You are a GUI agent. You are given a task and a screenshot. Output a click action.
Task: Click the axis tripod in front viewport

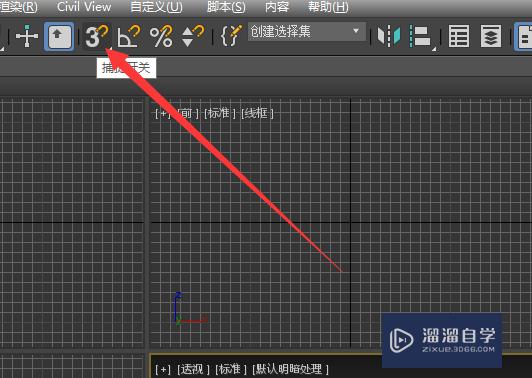pyautogui.click(x=189, y=308)
